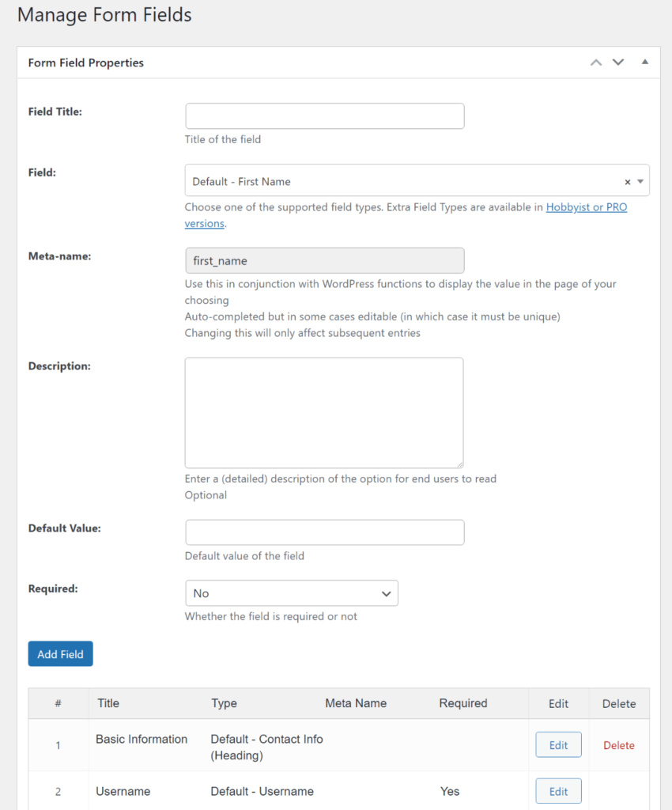Click Add Field

(x=60, y=654)
